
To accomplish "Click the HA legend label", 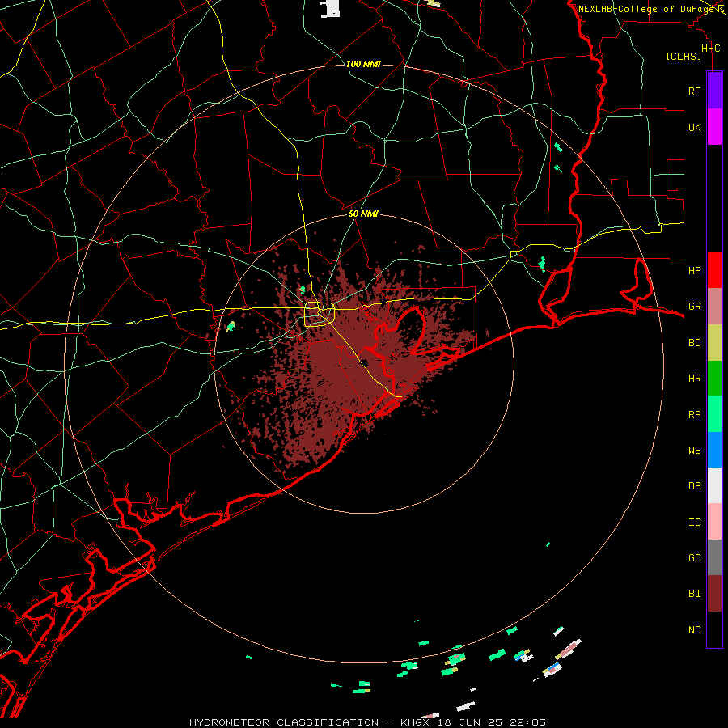I will pyautogui.click(x=694, y=270).
